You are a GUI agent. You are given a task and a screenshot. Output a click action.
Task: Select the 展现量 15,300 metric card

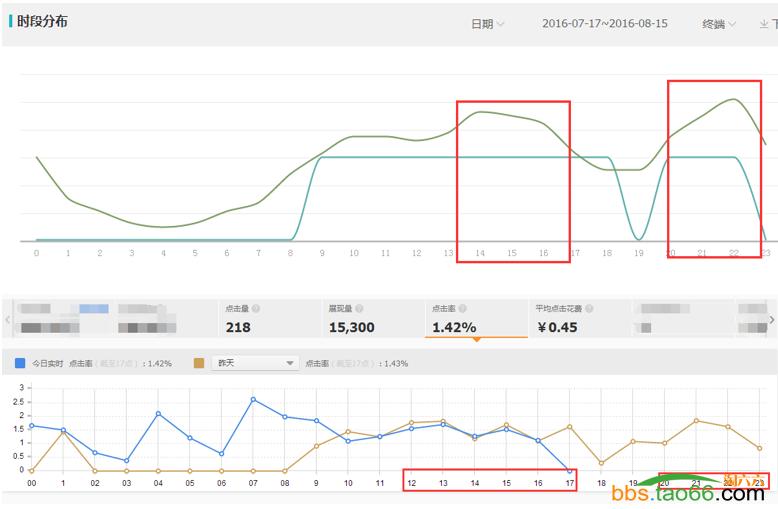point(373,318)
